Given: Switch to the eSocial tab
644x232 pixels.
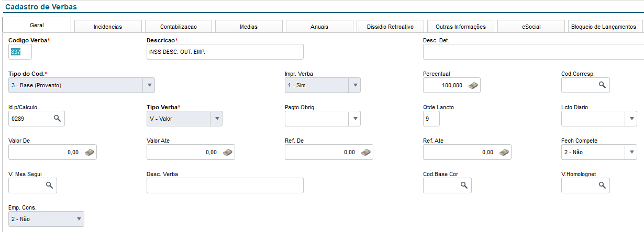Looking at the screenshot, I should 531,27.
